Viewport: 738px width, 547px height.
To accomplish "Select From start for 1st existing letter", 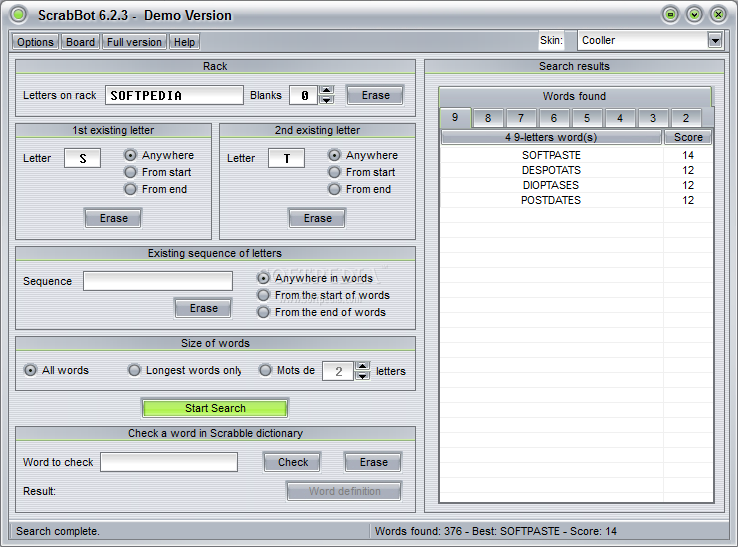I will click(157, 172).
